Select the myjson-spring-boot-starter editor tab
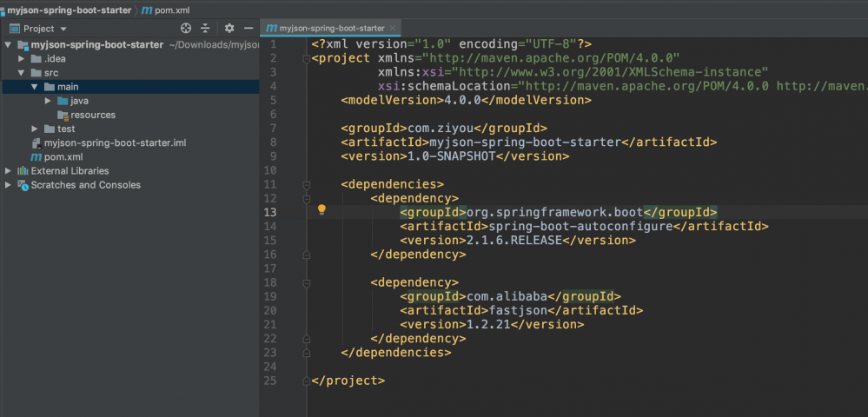868x417 pixels. tap(332, 29)
